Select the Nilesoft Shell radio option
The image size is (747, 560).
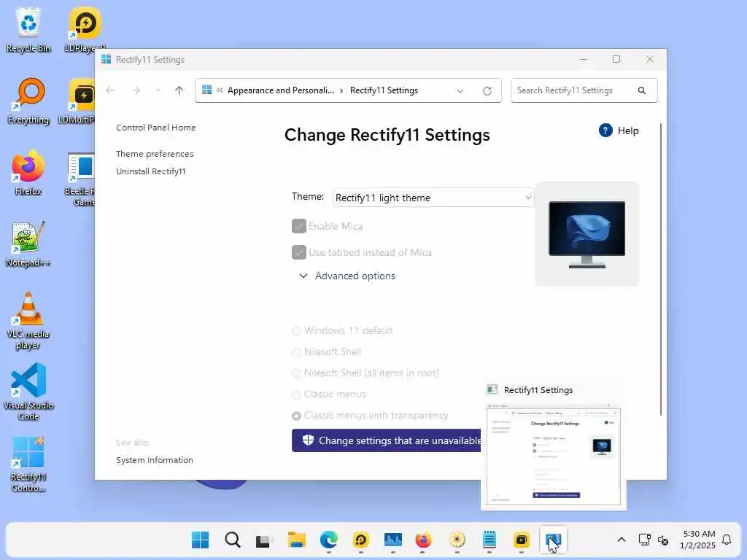(x=296, y=352)
